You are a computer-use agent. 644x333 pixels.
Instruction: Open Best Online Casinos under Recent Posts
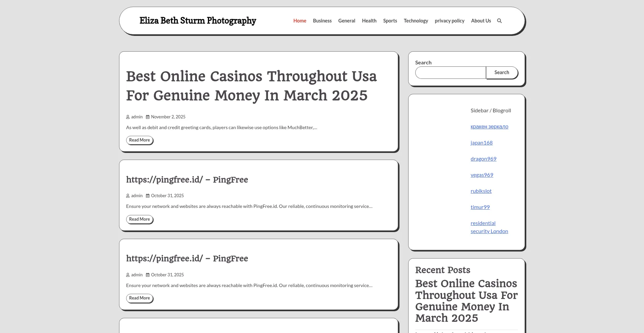[x=466, y=300]
